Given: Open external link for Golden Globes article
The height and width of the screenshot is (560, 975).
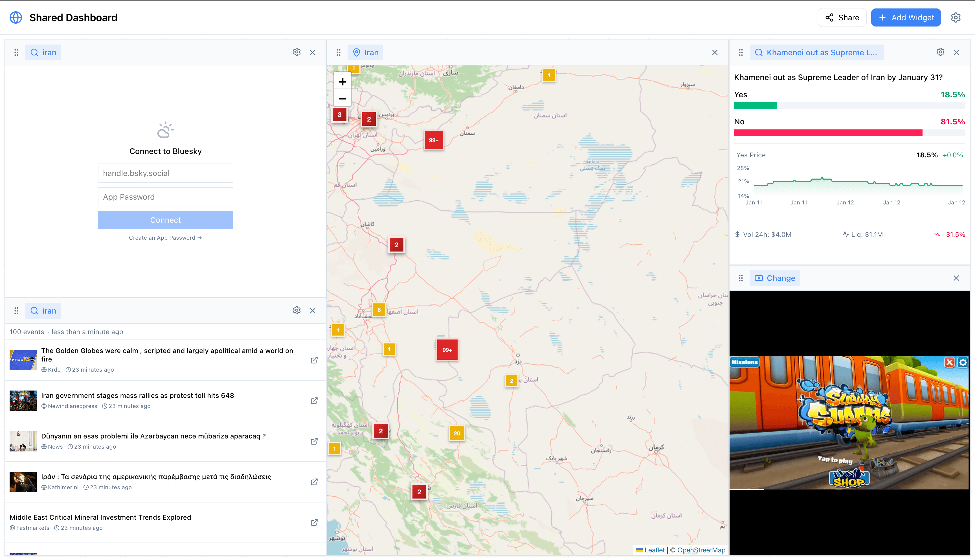Looking at the screenshot, I should pos(314,360).
